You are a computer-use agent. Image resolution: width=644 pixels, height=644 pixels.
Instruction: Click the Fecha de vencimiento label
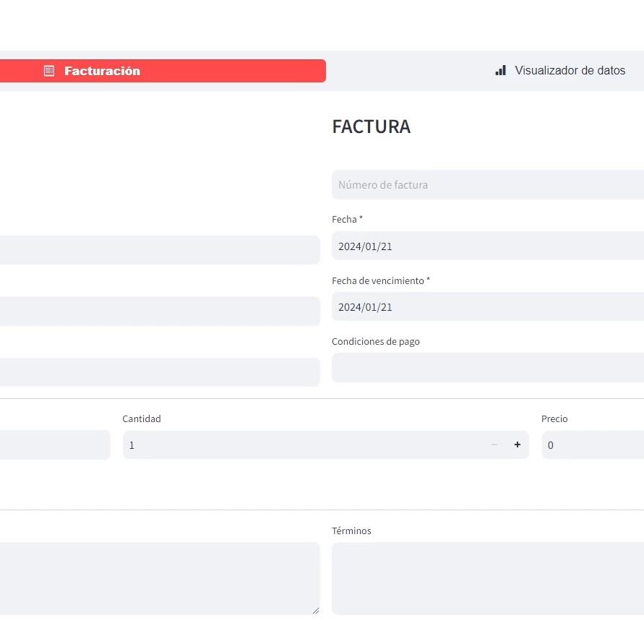(x=381, y=281)
